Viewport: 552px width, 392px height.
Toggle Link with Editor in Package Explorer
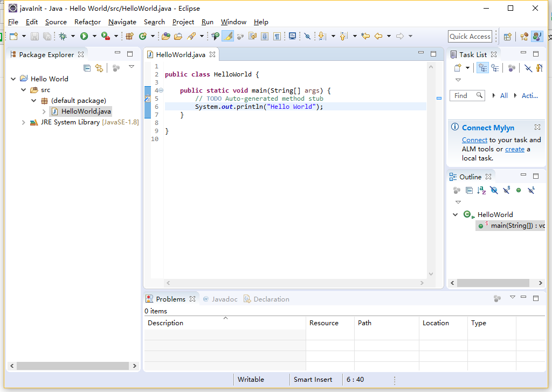(x=99, y=67)
